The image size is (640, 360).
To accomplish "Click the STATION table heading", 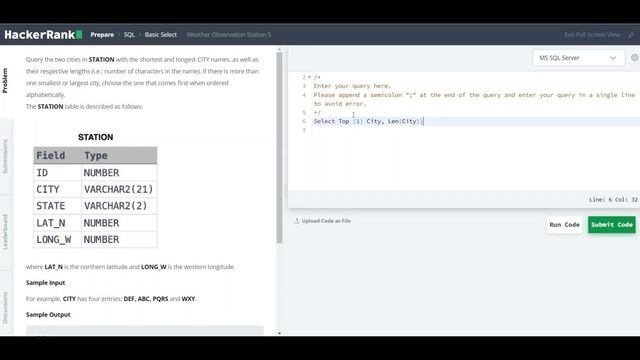I will pos(96,137).
